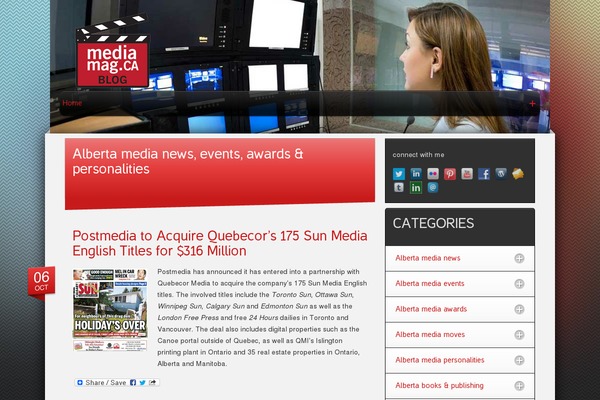Open the Postmedia to Acquire Quebecor's article title
The width and height of the screenshot is (600, 400).
point(220,243)
